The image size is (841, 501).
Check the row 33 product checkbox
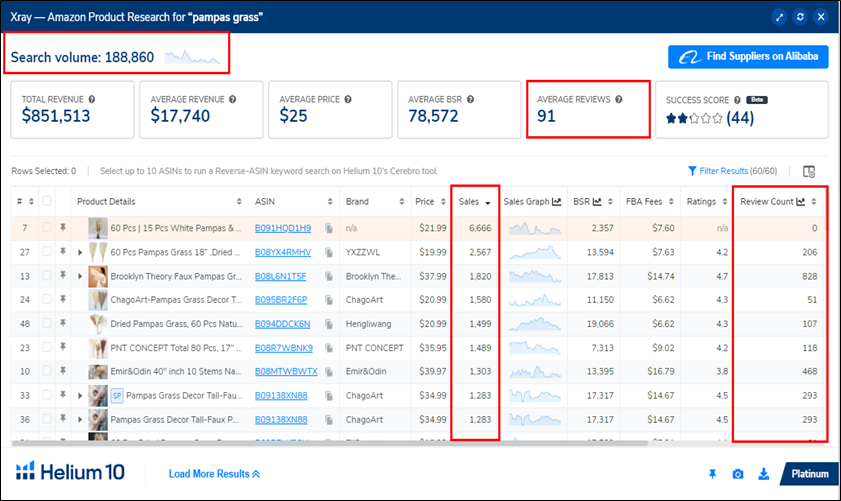coord(47,395)
